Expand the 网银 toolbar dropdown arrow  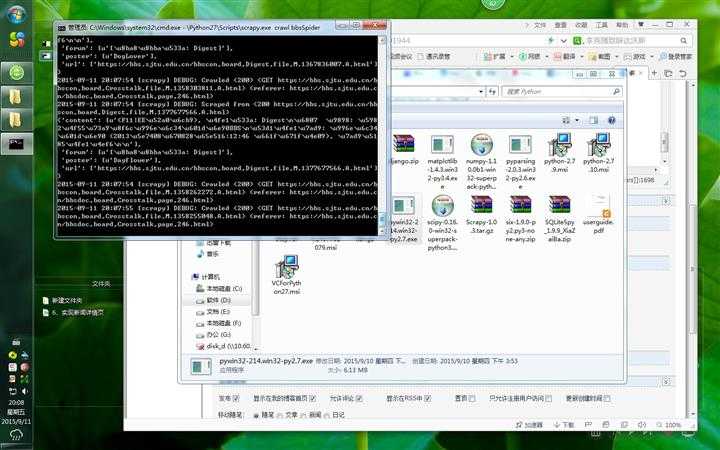point(546,56)
